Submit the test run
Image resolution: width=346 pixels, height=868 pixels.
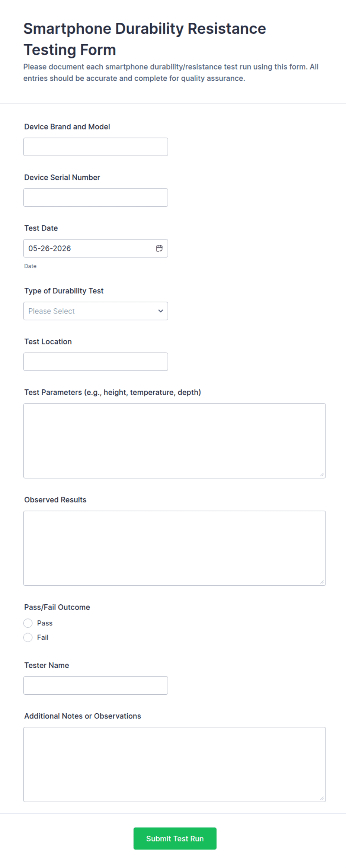click(x=175, y=839)
